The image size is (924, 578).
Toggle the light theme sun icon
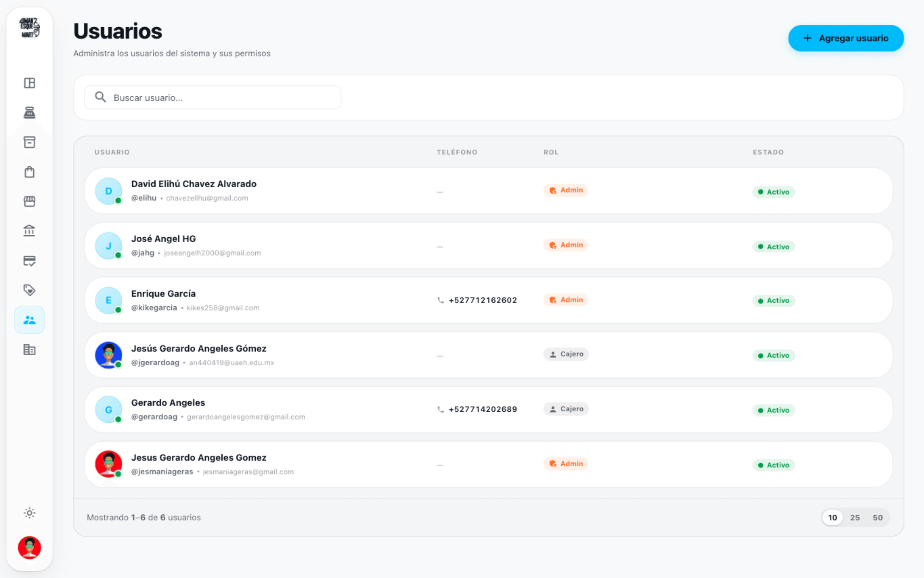pos(30,513)
